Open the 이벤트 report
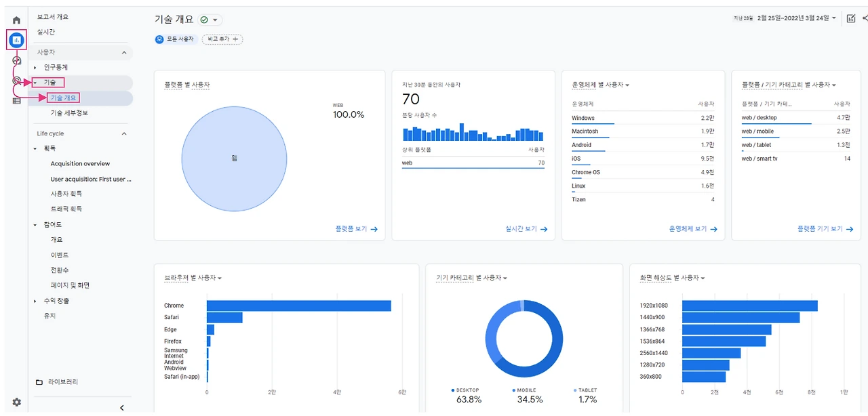Screen dimensions: 868x416 pos(60,255)
